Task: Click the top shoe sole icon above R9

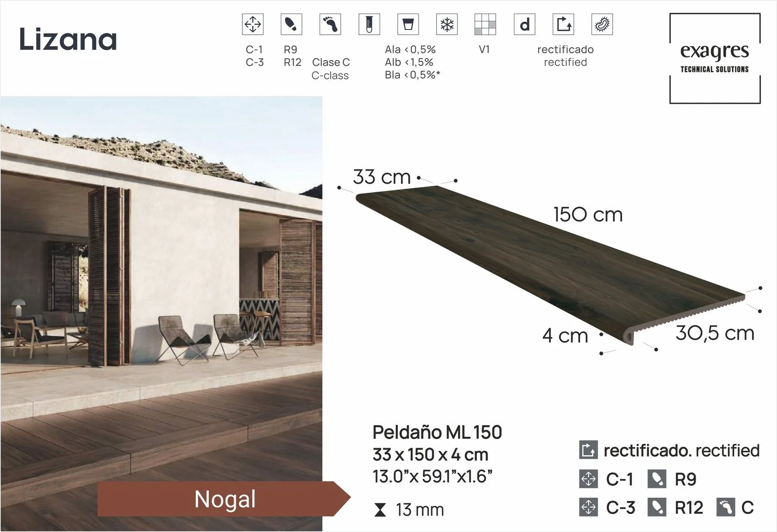Action: click(291, 24)
